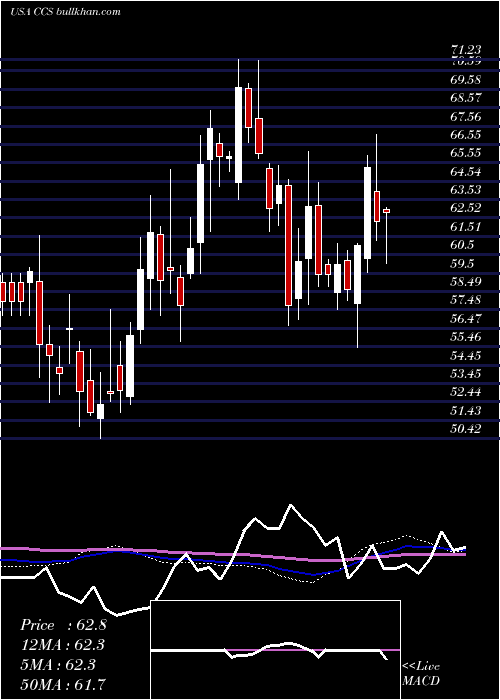The height and width of the screenshot is (700, 500).
Task: Click the 68.57 price axis label
Action: [x=466, y=98]
